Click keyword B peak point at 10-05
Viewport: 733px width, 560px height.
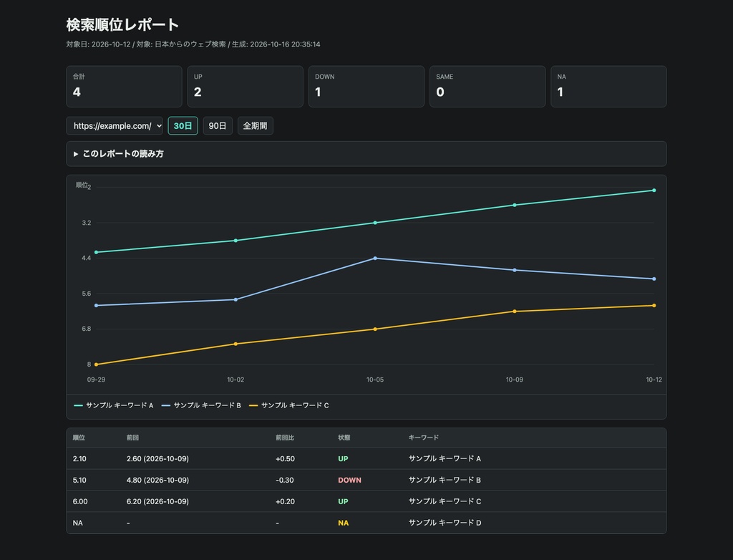pyautogui.click(x=375, y=259)
